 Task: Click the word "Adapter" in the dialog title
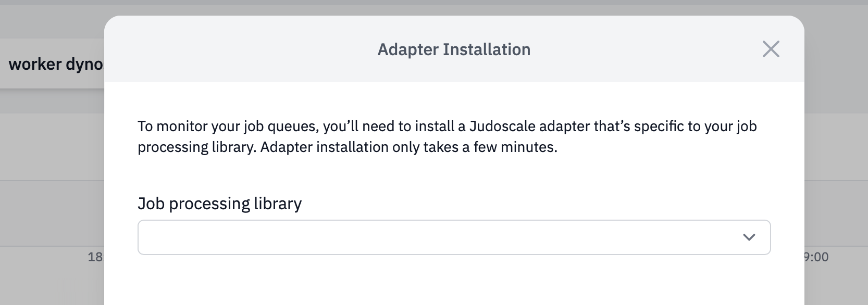[407, 49]
